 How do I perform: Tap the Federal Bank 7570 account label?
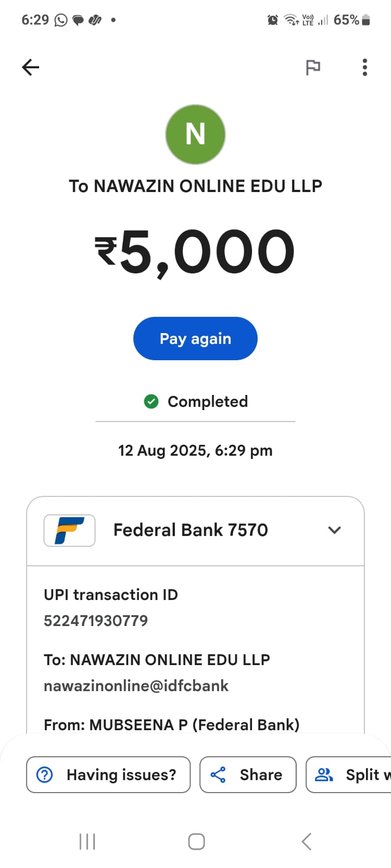tap(191, 530)
